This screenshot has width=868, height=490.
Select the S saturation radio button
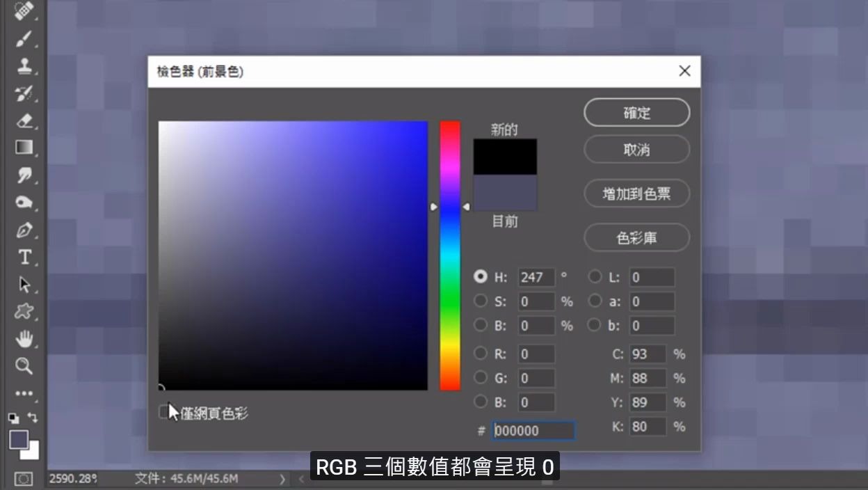(481, 301)
